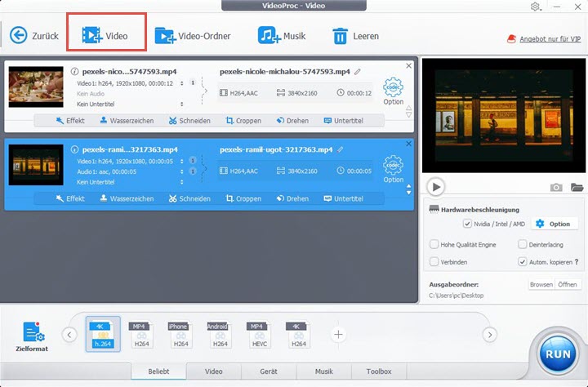The height and width of the screenshot is (387, 588).
Task: Select the iPhone H264 format preset
Action: [x=180, y=334]
